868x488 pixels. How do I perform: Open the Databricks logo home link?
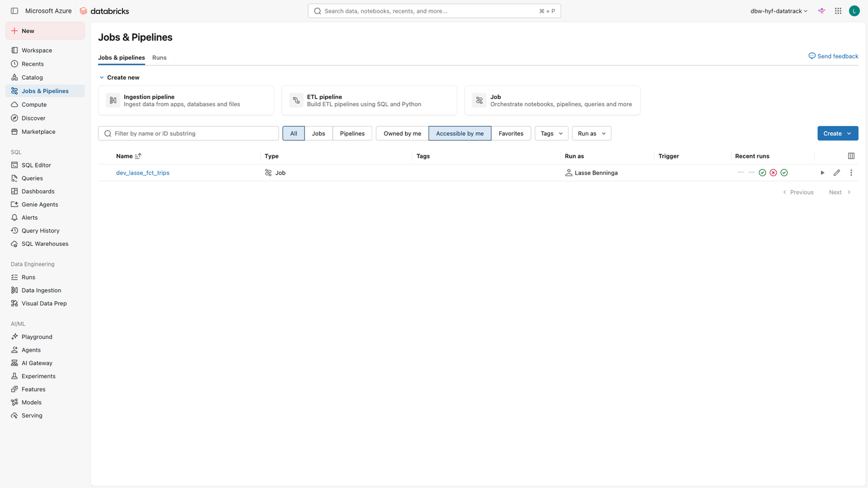pyautogui.click(x=104, y=11)
